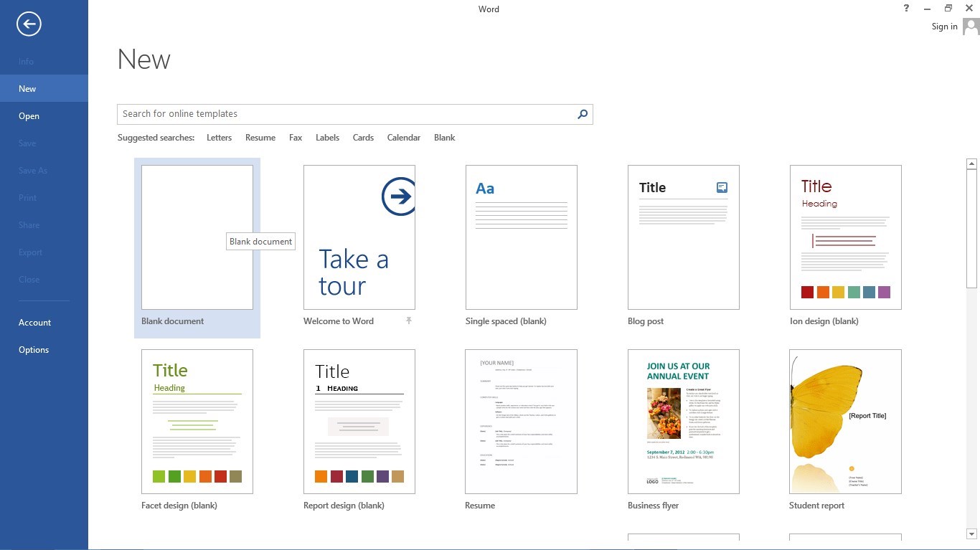Screen dimensions: 980x550
Task: Open Word Options
Action: click(44, 349)
